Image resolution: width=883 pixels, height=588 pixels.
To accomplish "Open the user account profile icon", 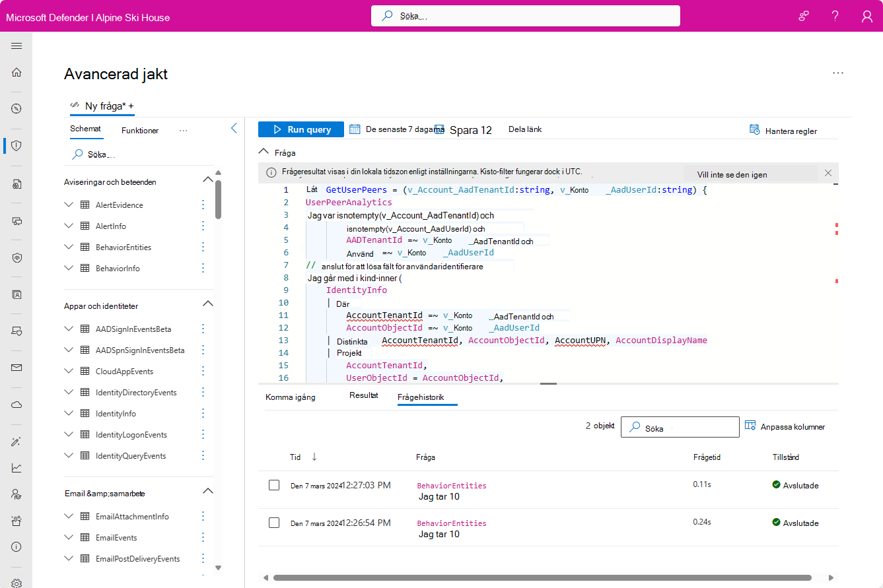I will tap(867, 16).
